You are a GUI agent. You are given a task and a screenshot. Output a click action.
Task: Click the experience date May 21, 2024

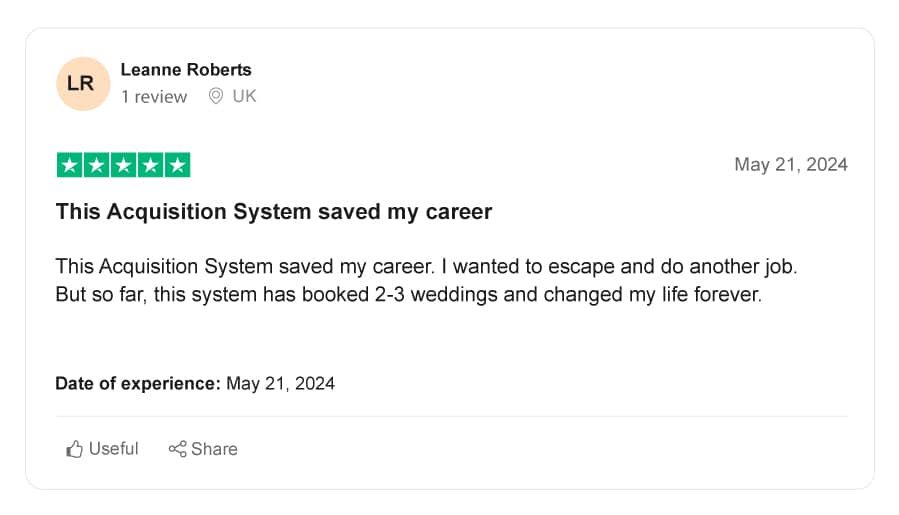point(280,383)
